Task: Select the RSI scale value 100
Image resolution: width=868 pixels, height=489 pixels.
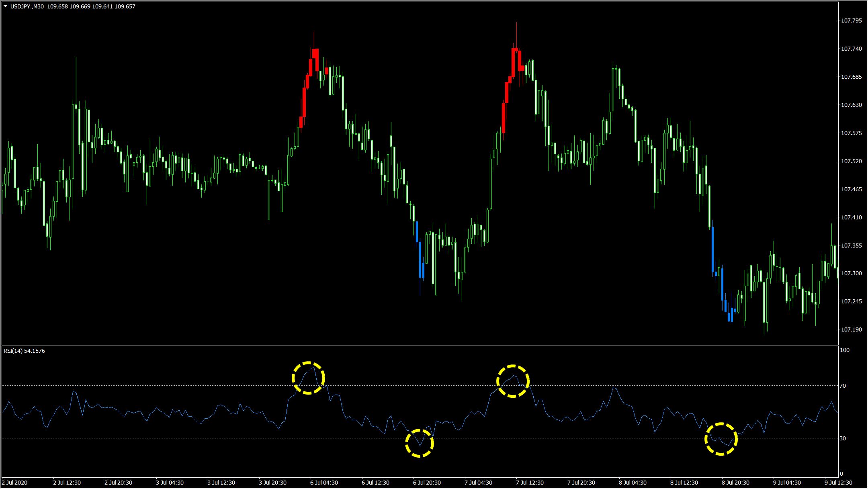Action: [x=845, y=350]
